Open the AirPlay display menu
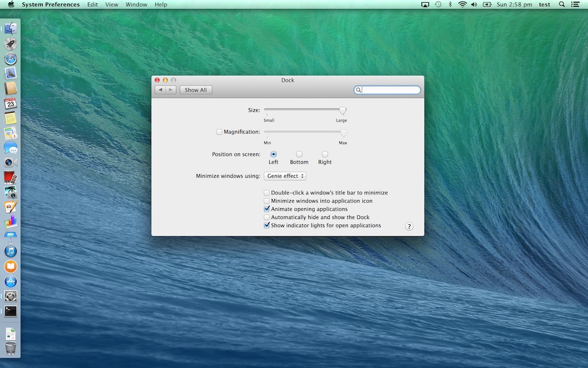Screen dimensions: 588x368 pos(425,5)
